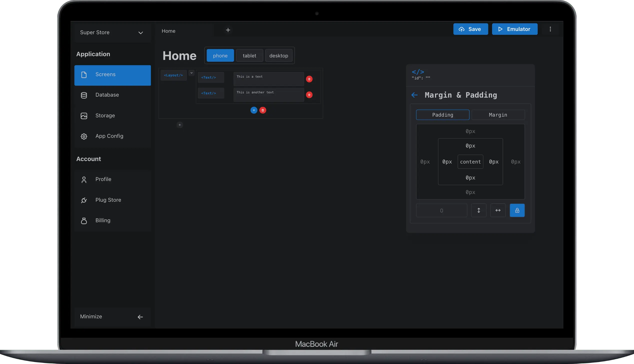Expand the Super Store project dropdown
This screenshot has height=364, width=634.
point(140,33)
